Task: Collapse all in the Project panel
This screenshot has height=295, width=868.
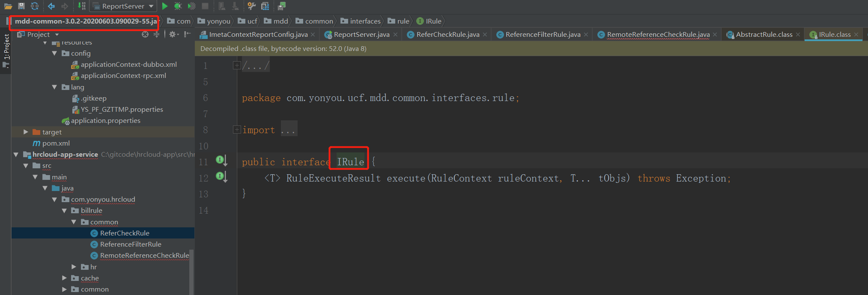Action: (x=156, y=34)
